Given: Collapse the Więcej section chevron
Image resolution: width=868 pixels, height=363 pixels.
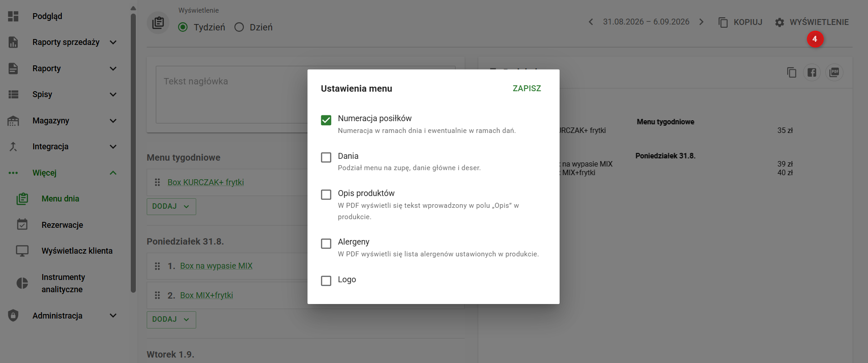Looking at the screenshot, I should tap(113, 173).
